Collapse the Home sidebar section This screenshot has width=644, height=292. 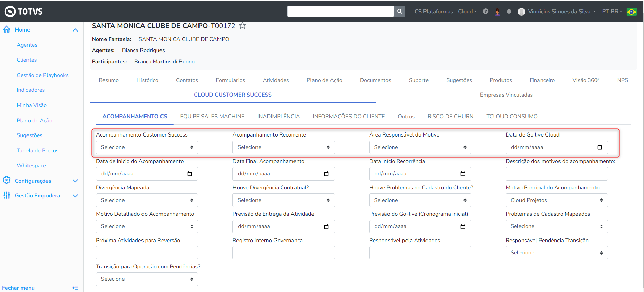click(75, 30)
